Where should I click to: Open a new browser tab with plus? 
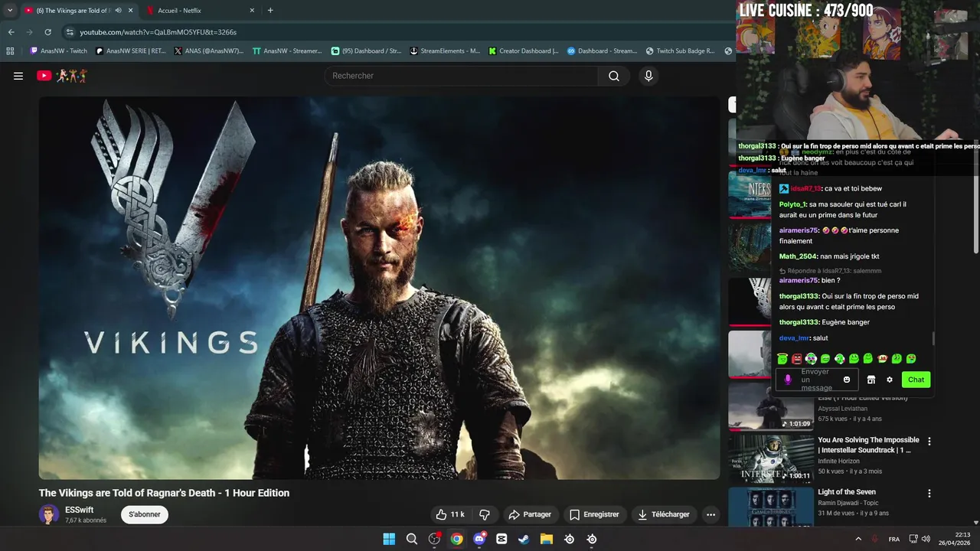click(270, 10)
